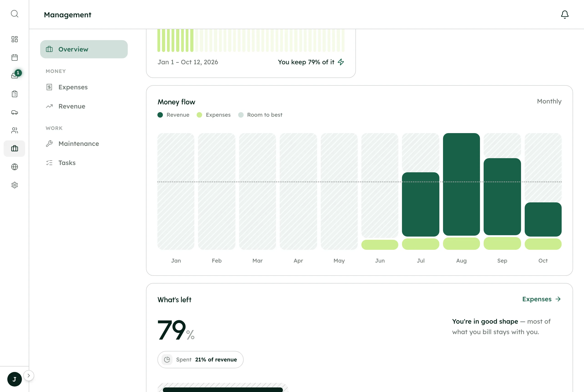The width and height of the screenshot is (584, 392).
Task: Click the pie chart icon in Spent pill
Action: [167, 359]
